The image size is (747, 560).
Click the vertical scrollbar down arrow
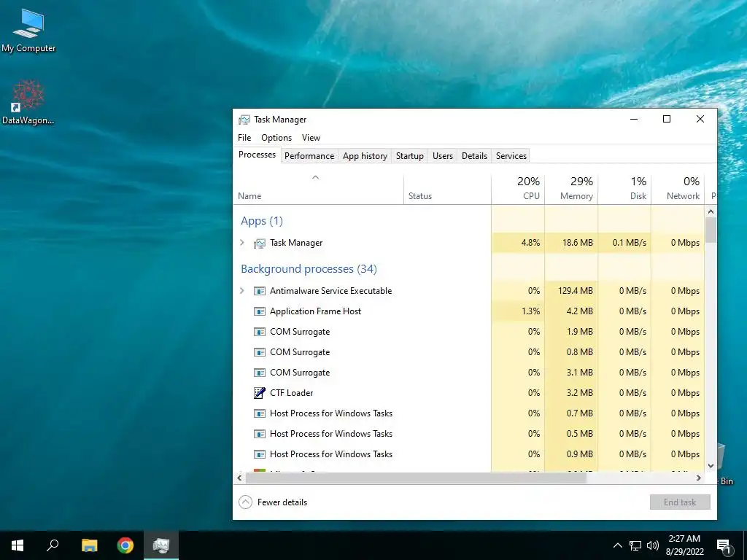[x=711, y=466]
